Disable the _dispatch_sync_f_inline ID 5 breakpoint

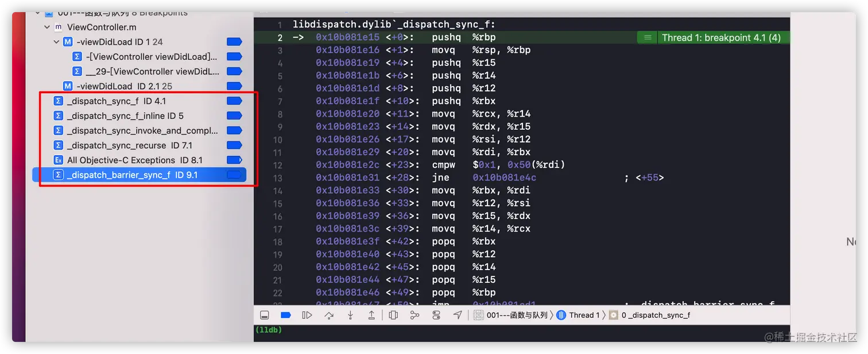click(235, 116)
